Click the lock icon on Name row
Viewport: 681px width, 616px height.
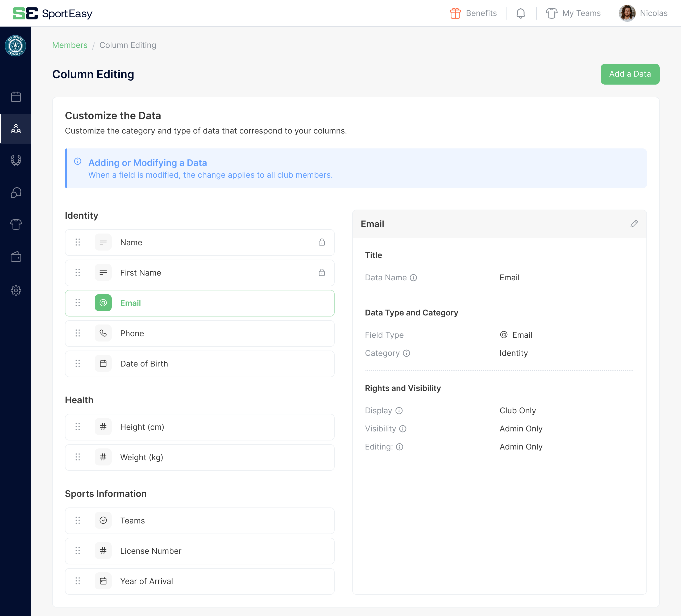322,242
